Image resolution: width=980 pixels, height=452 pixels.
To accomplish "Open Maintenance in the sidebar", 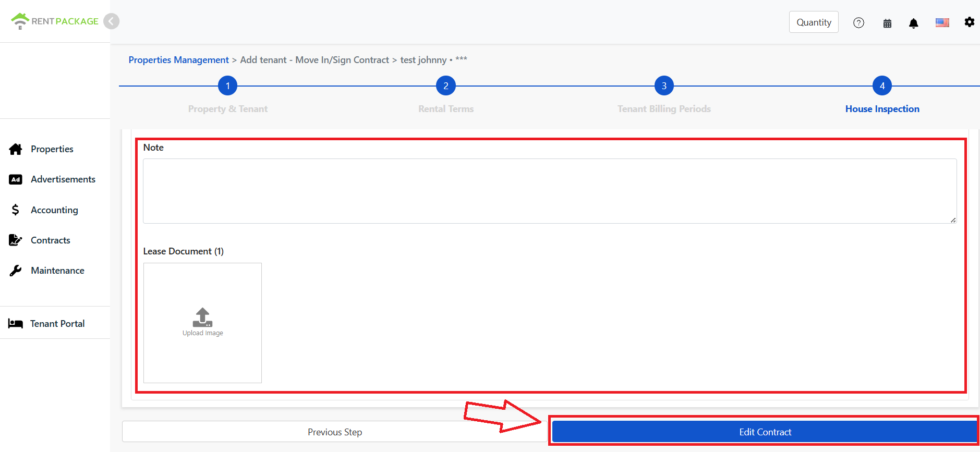I will click(x=57, y=271).
